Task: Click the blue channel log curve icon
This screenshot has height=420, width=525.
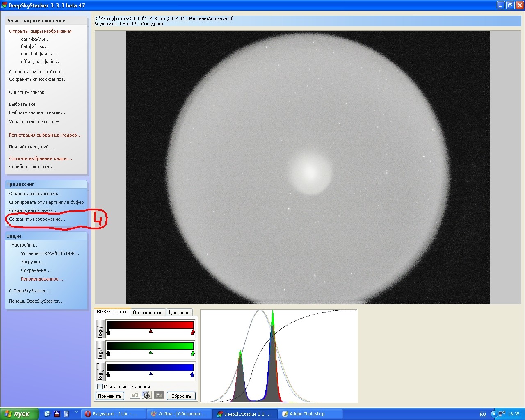Action: tap(100, 372)
